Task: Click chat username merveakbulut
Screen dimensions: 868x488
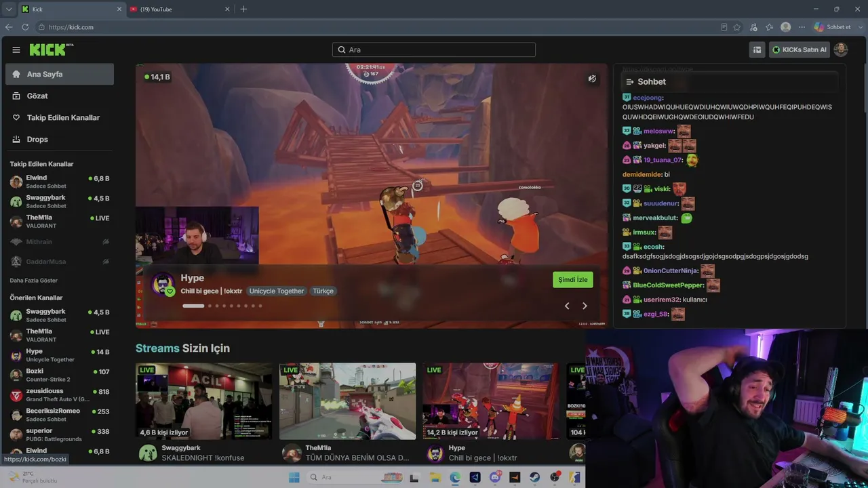Action: pos(655,218)
